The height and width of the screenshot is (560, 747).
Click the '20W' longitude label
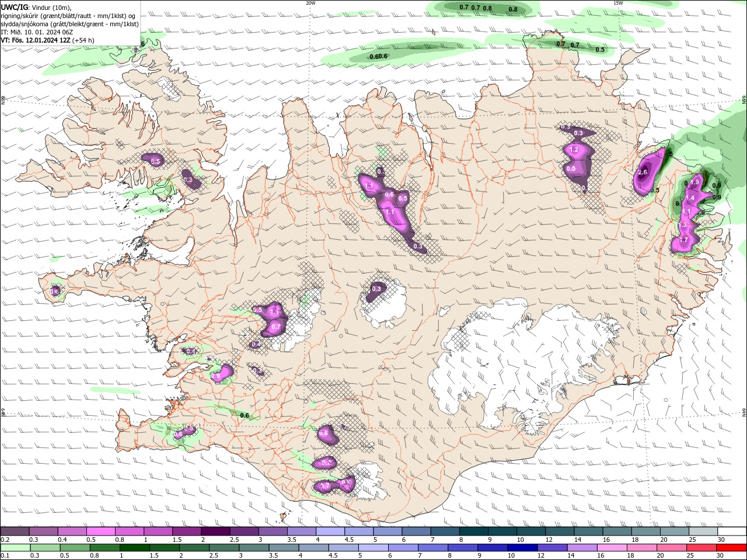[310, 2]
